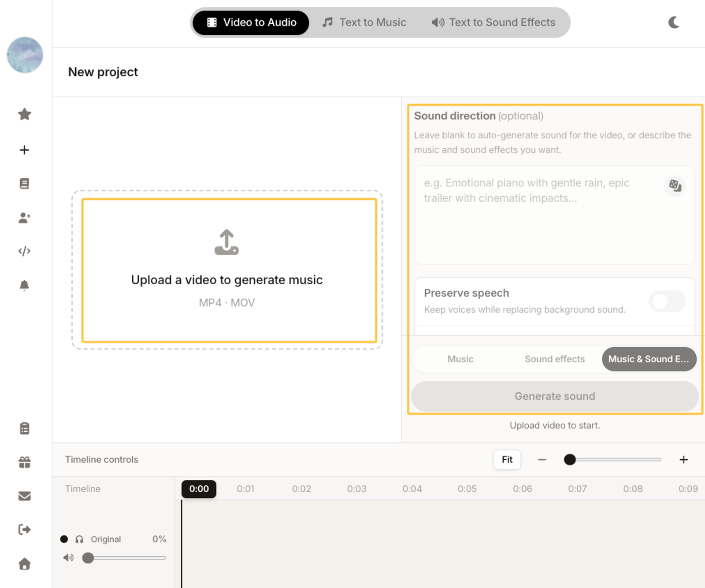Click the headphones icon on Original track
The image size is (705, 588).
(79, 539)
